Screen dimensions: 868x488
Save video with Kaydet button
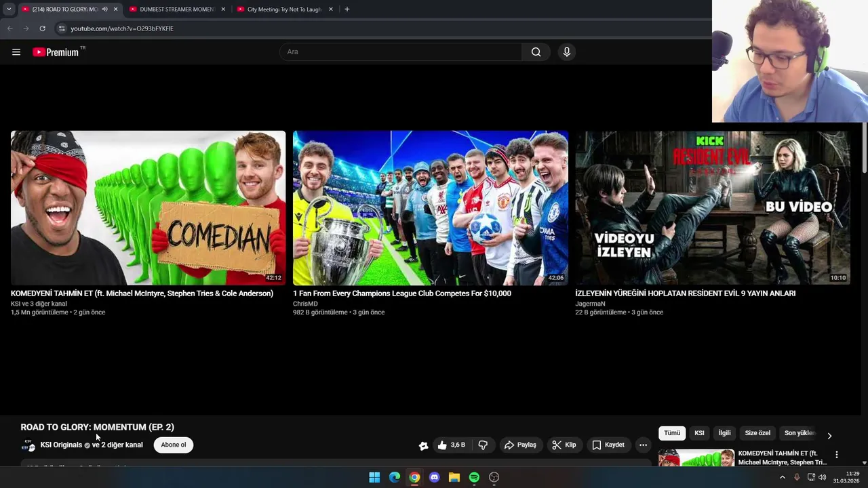pyautogui.click(x=608, y=445)
